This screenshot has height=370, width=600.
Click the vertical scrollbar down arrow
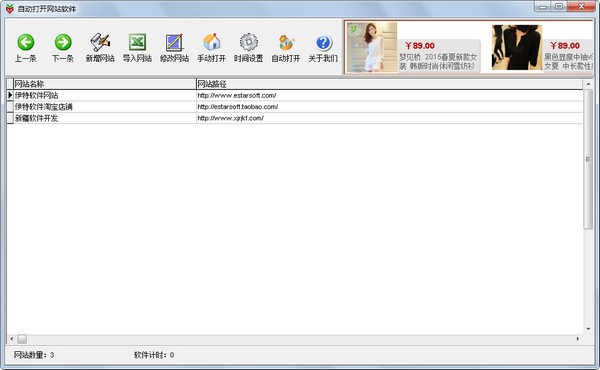tap(588, 329)
